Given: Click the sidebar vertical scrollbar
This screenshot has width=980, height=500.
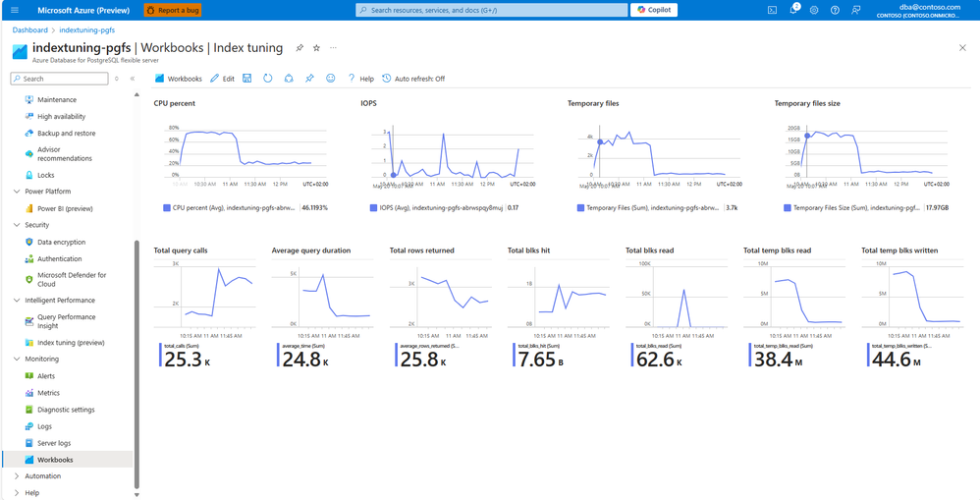Looking at the screenshot, I should 136,365.
